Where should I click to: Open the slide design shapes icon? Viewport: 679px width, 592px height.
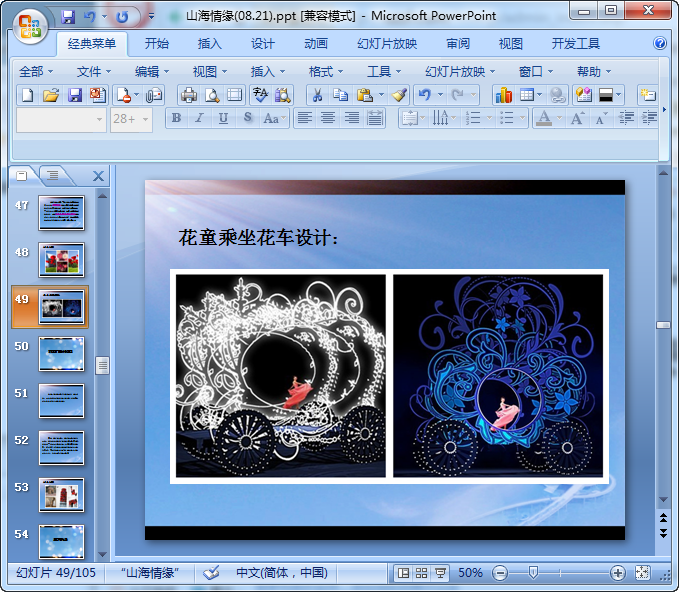pyautogui.click(x=584, y=95)
